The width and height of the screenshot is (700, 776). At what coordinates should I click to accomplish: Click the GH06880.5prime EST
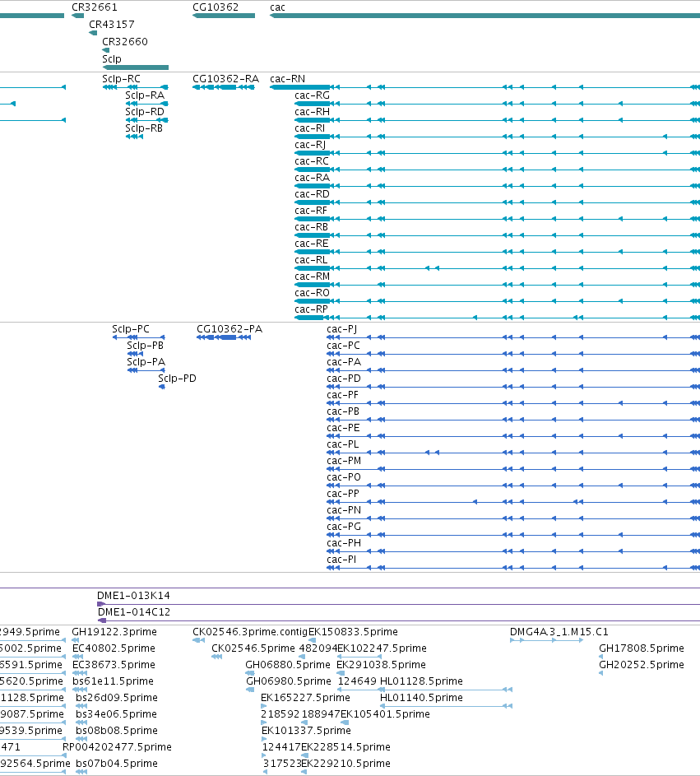250,673
